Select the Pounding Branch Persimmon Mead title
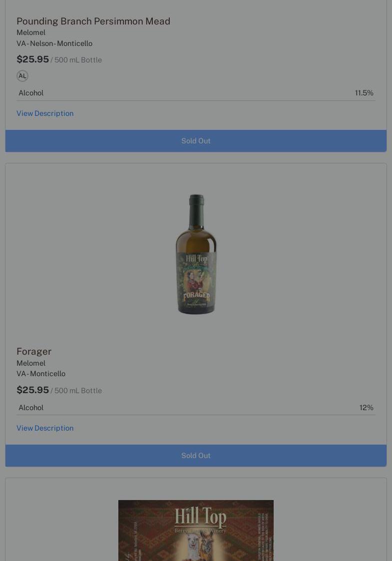Screen dimensions: 392x561 pyautogui.click(x=93, y=21)
